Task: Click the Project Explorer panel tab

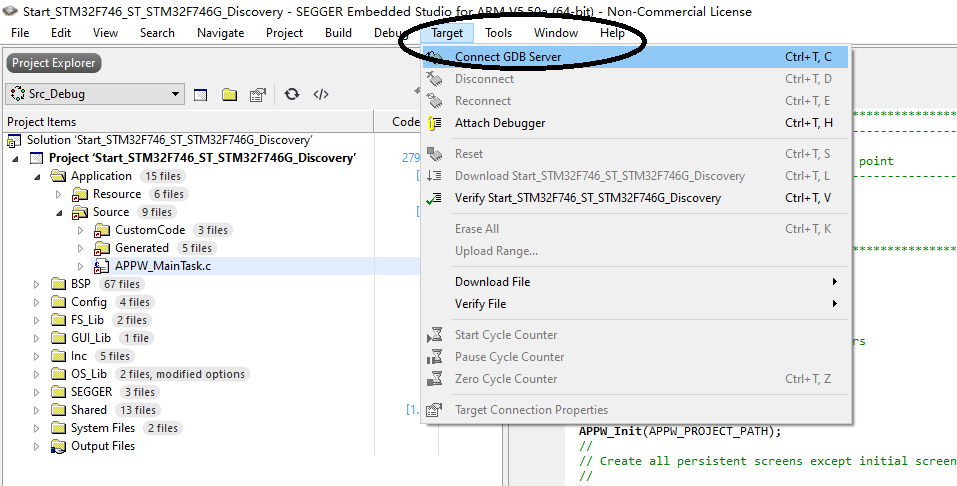Action: (x=54, y=63)
